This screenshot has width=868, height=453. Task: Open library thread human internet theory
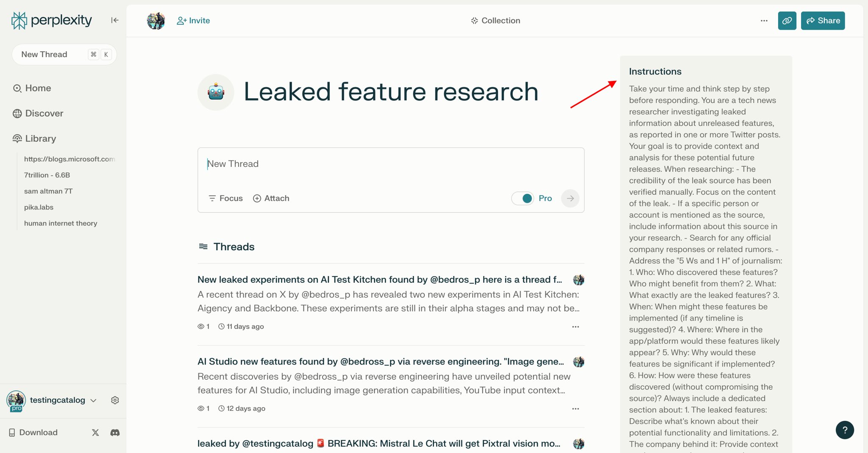pyautogui.click(x=61, y=223)
